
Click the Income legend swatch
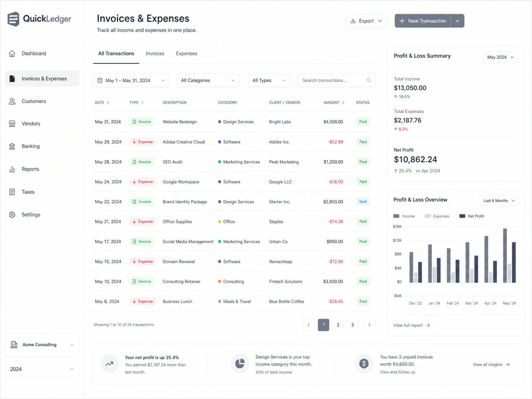pyautogui.click(x=396, y=216)
